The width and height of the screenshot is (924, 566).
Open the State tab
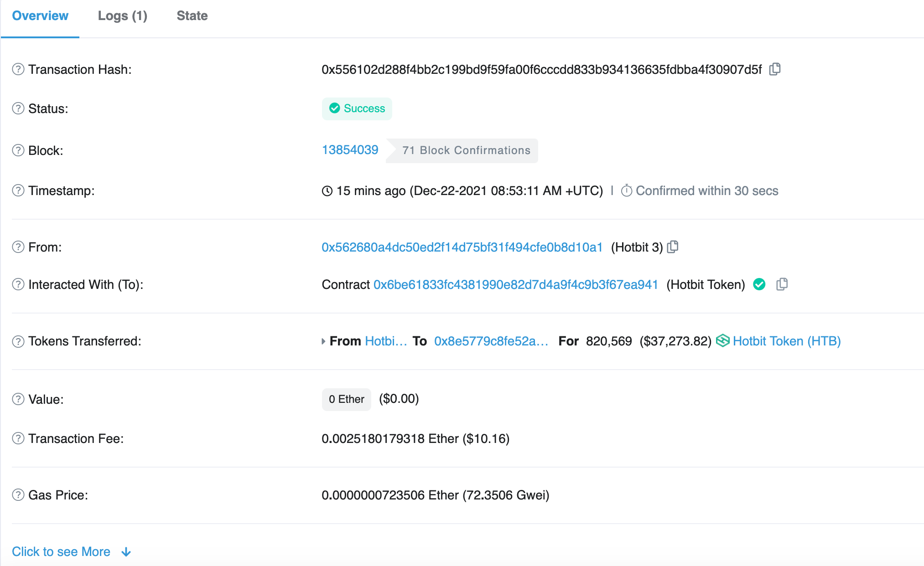coord(192,16)
